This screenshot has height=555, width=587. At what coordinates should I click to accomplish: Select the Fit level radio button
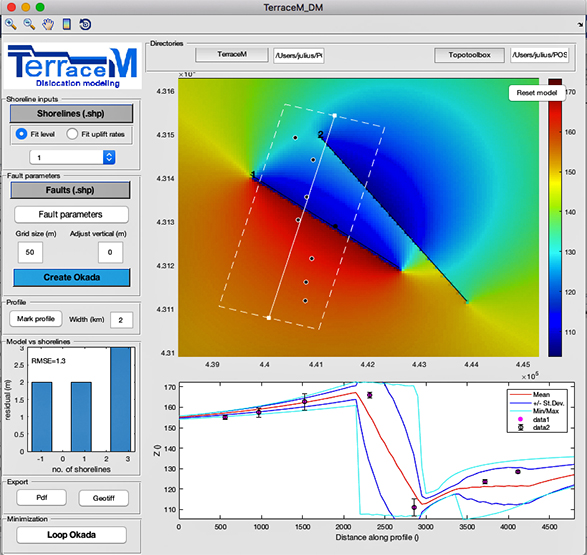(21, 134)
